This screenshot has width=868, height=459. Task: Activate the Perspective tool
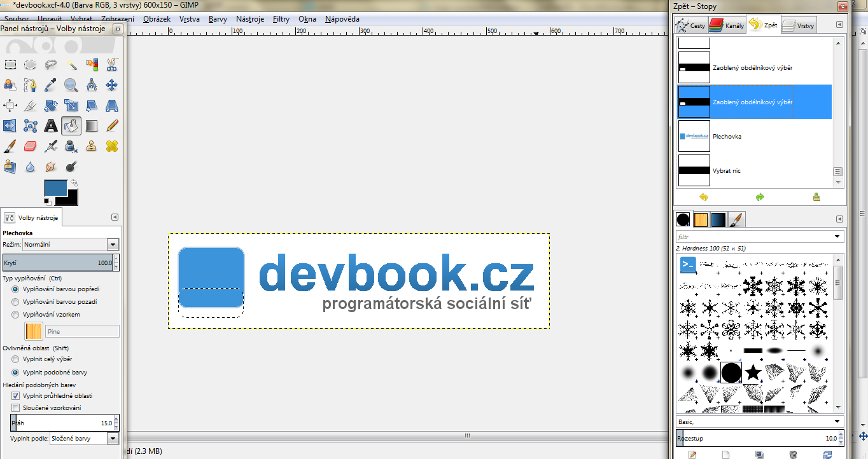(x=112, y=105)
